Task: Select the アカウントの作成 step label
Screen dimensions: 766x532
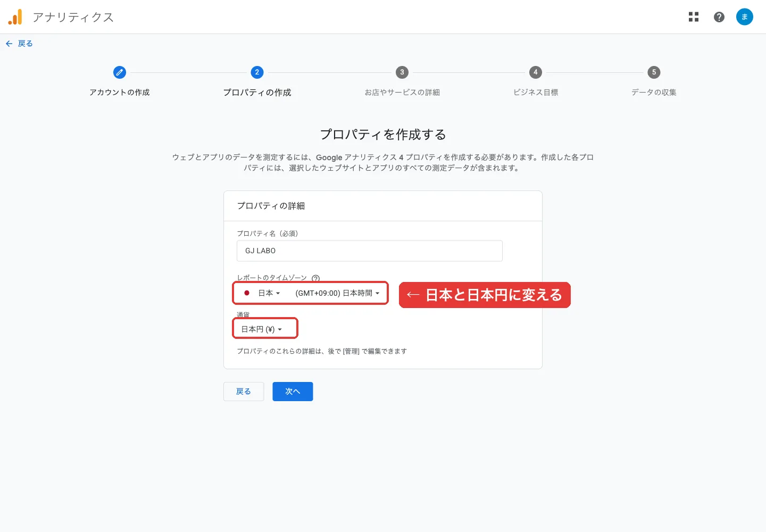Action: tap(120, 93)
